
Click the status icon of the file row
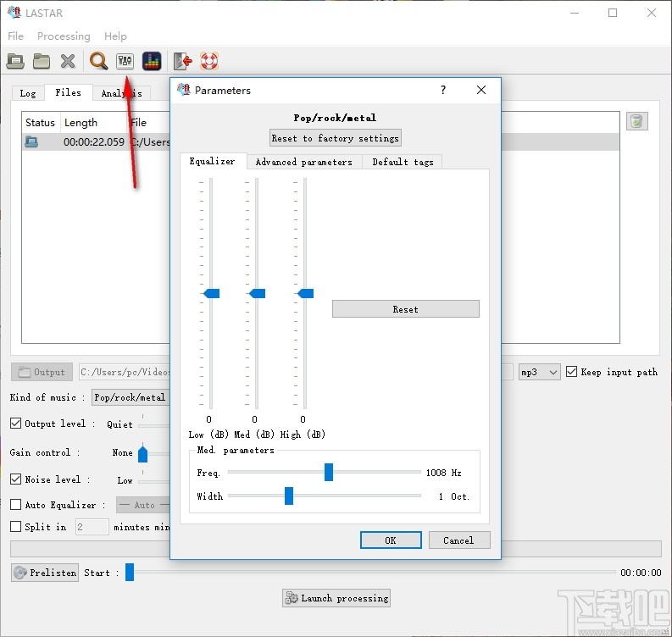pyautogui.click(x=31, y=141)
